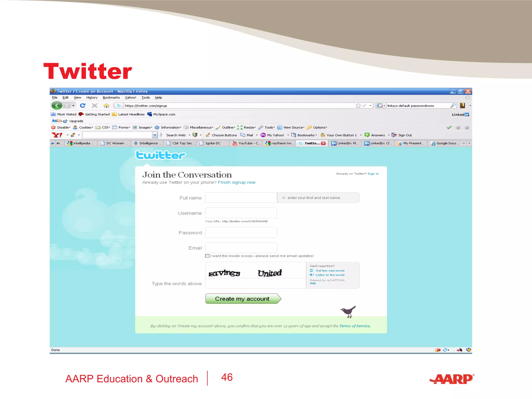Click the Email input field
The height and width of the screenshot is (399, 532).
[x=241, y=248]
